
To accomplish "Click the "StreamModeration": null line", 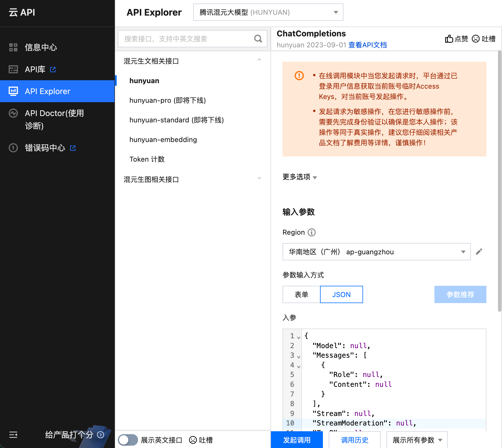I will pos(364,423).
